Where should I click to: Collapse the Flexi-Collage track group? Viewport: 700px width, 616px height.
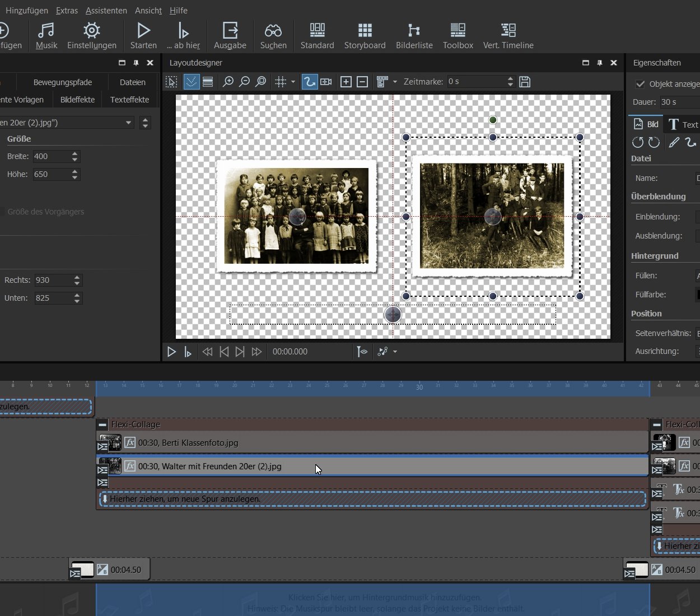click(x=102, y=424)
